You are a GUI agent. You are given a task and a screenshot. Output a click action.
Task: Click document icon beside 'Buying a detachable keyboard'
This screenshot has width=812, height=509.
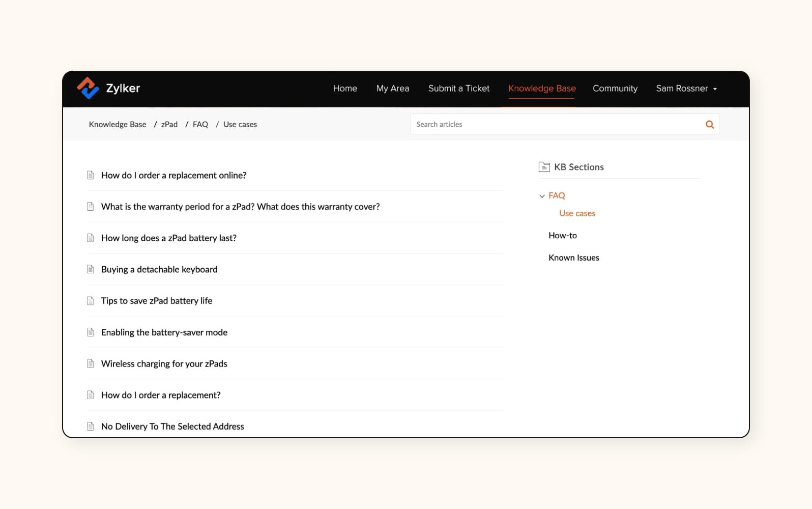click(x=91, y=269)
